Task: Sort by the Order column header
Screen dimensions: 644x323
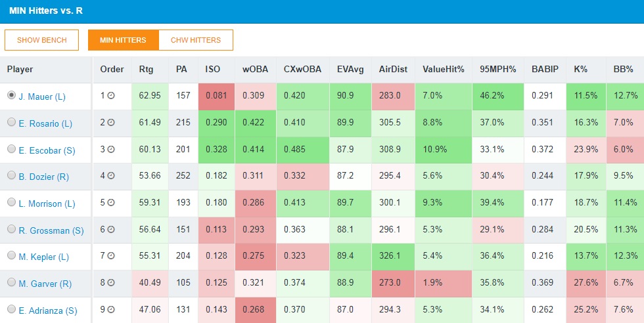Action: click(112, 70)
